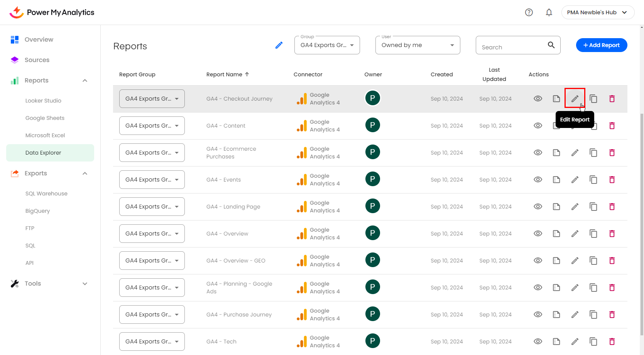Click the search magnifier icon
The width and height of the screenshot is (644, 355).
point(551,45)
